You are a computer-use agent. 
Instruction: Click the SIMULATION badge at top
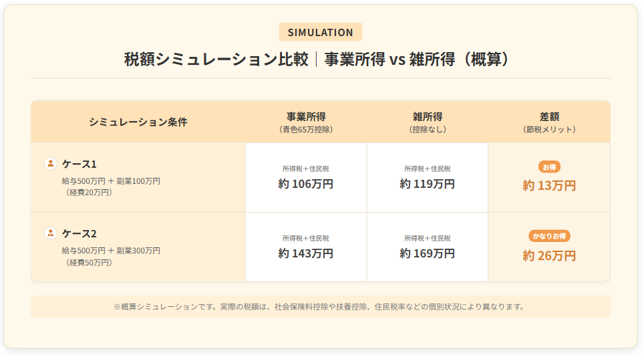pos(321,32)
